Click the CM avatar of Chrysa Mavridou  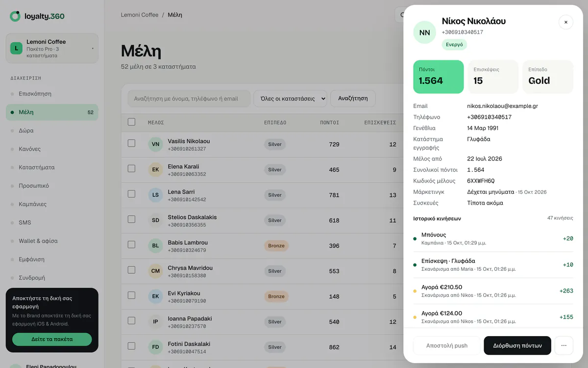(x=155, y=271)
